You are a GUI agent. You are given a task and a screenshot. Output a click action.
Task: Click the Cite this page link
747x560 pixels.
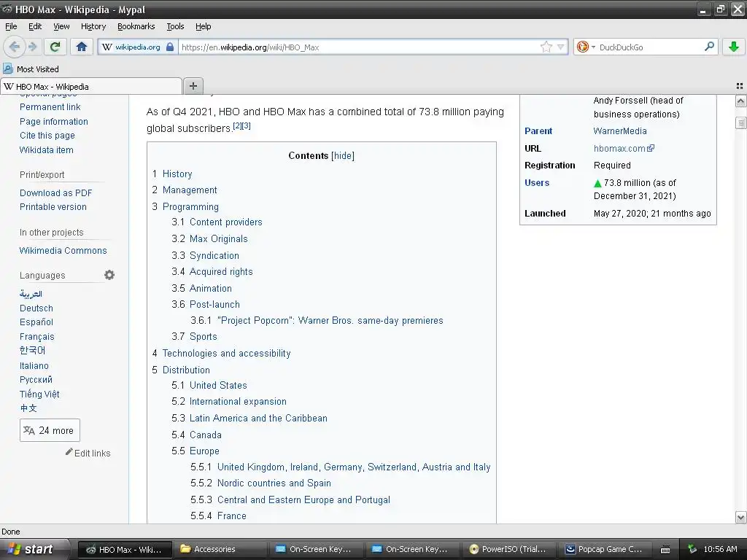click(47, 135)
